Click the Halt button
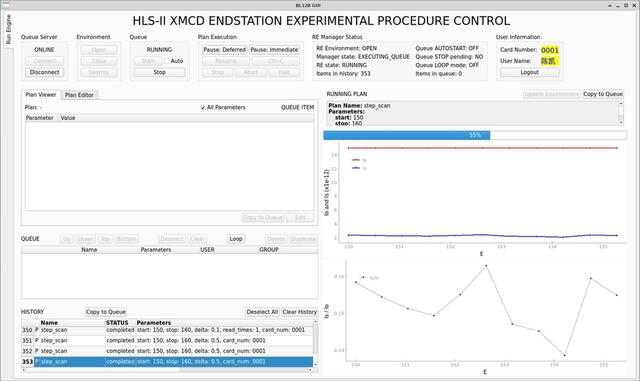Screen dimensions: 640x381 point(284,72)
